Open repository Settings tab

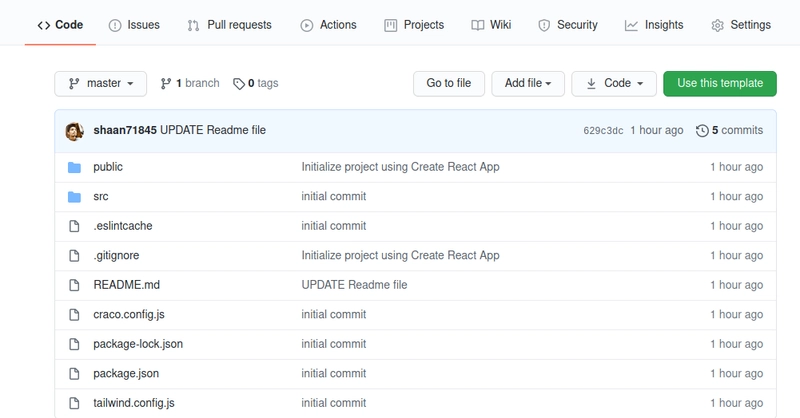(x=741, y=25)
